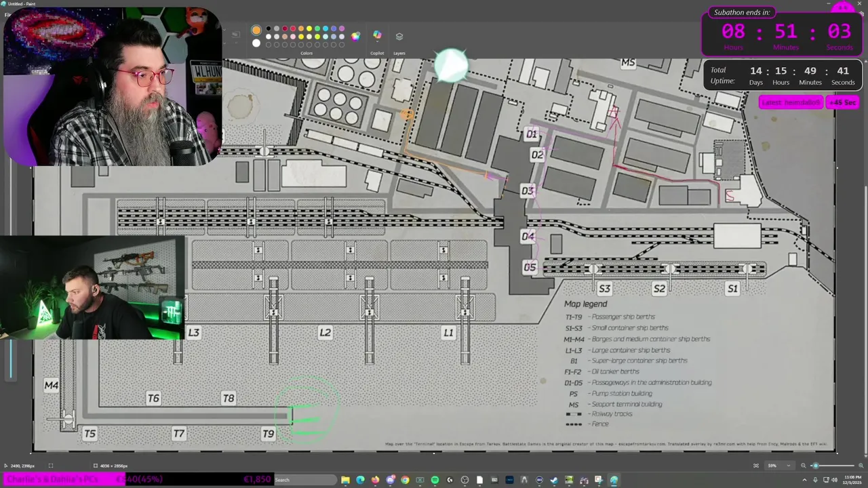Click the active Paint taskbar icon
868x488 pixels.
pos(614,480)
